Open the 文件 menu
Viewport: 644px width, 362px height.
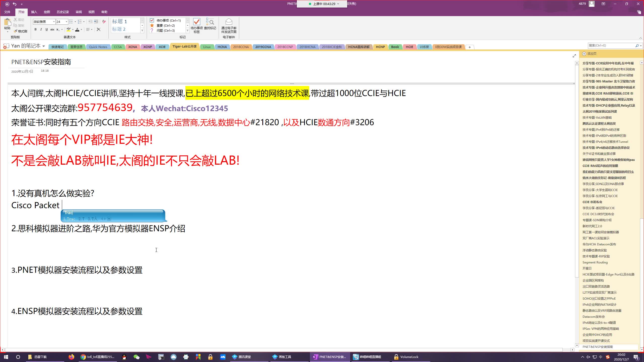tap(7, 12)
